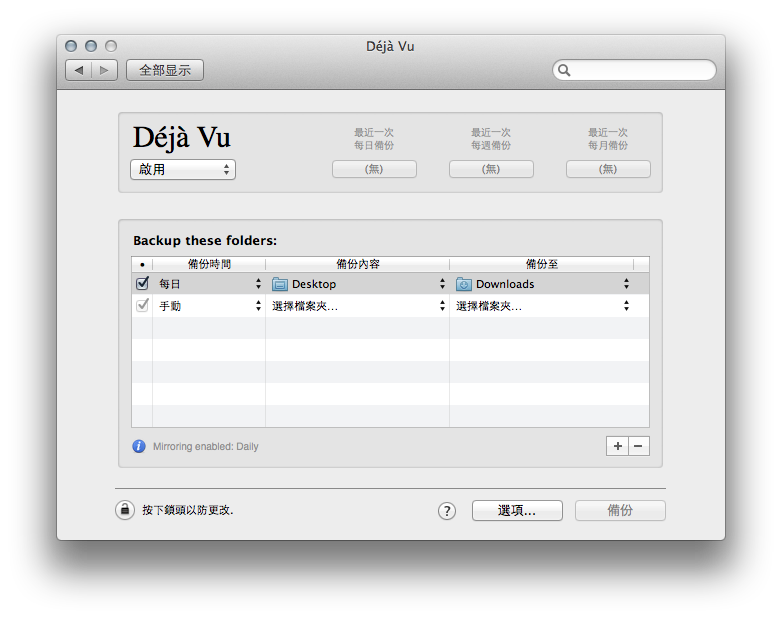Viewport: 782px width, 619px height.
Task: Open the 每日 schedule dropdown
Action: 209,284
